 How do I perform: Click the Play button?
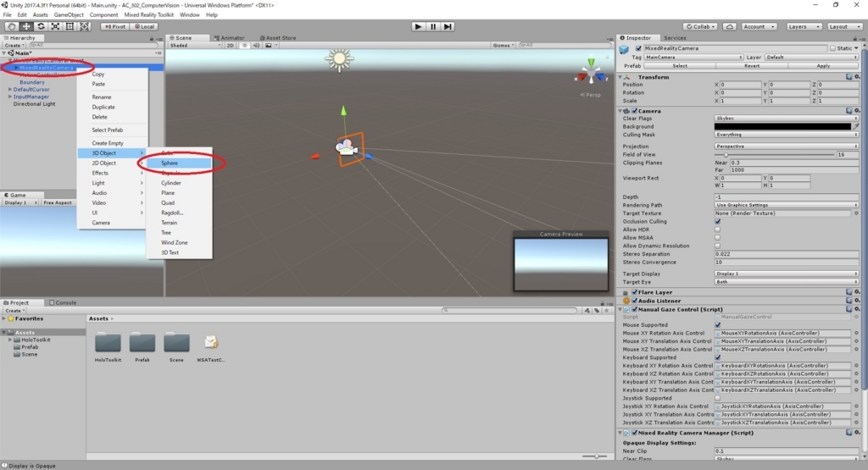tap(419, 26)
